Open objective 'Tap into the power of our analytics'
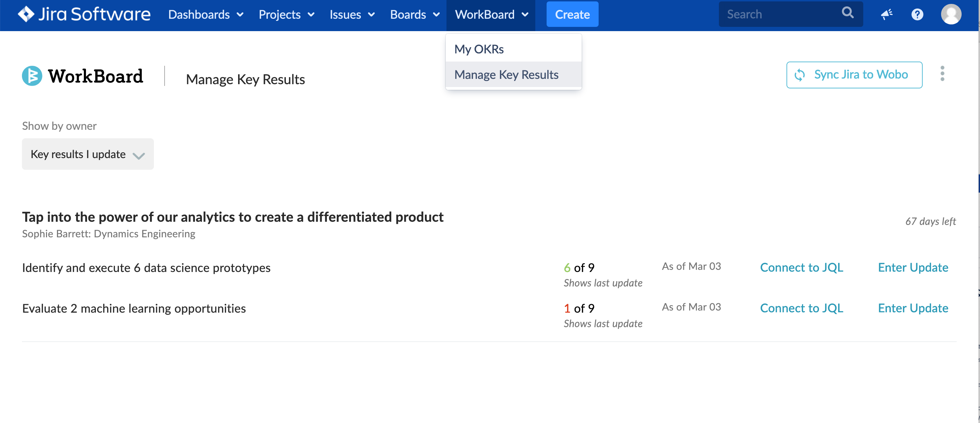980x423 pixels. (x=232, y=217)
